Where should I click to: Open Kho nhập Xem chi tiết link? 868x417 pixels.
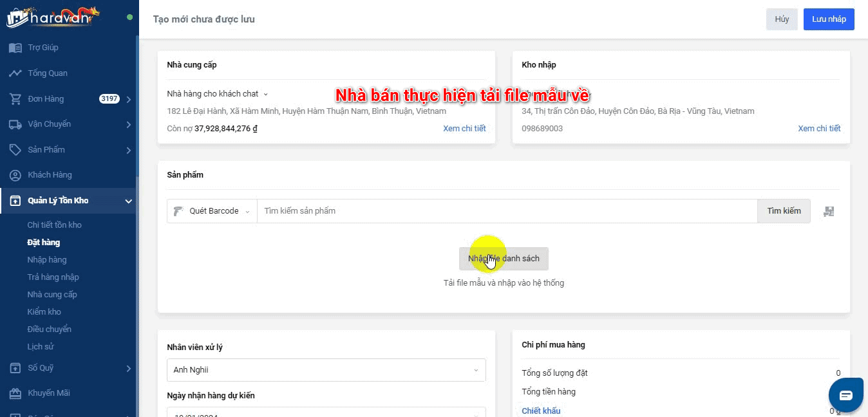pyautogui.click(x=819, y=129)
